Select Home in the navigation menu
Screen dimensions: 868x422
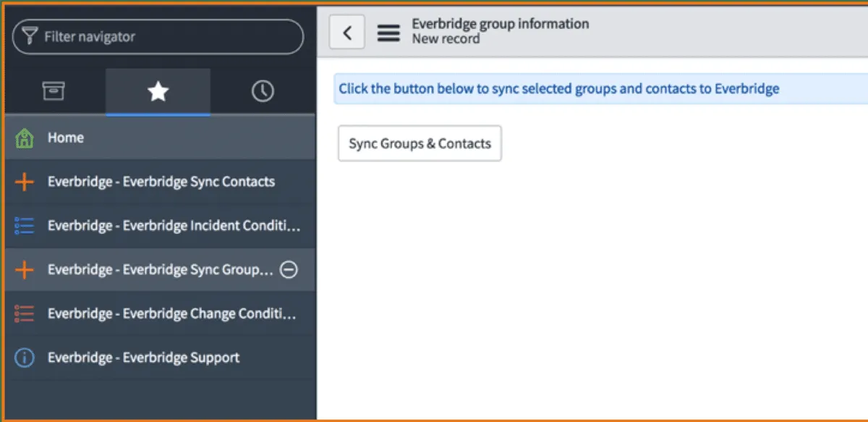(x=66, y=138)
